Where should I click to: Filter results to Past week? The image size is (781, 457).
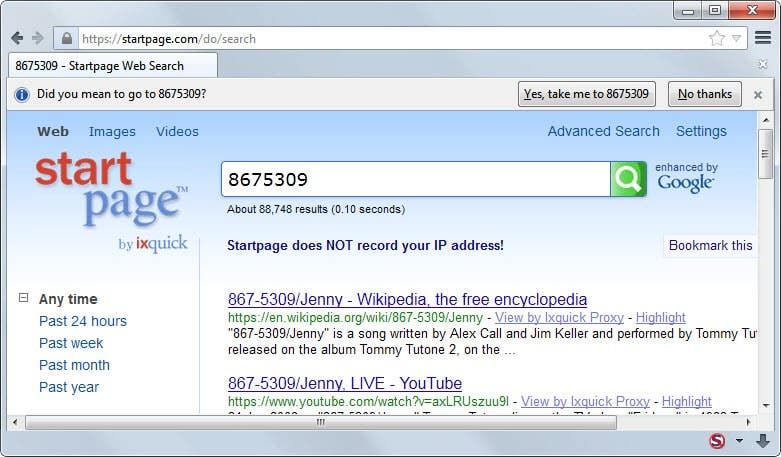pos(71,343)
